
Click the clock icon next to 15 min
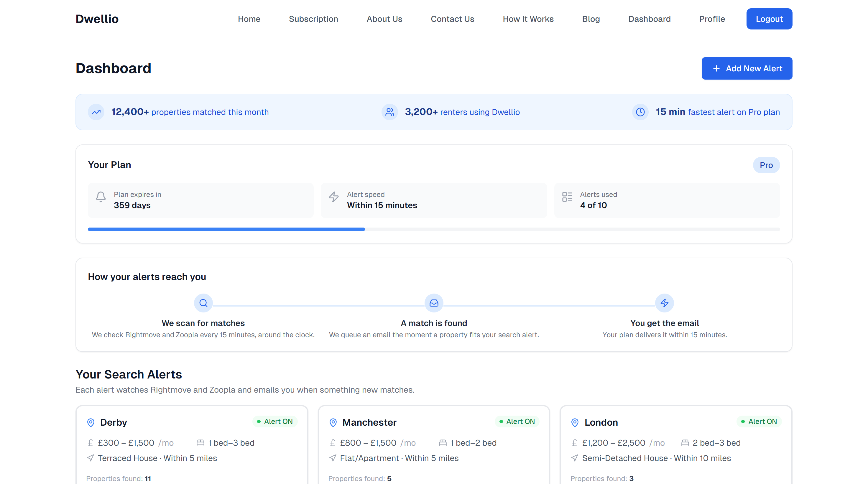pos(640,112)
